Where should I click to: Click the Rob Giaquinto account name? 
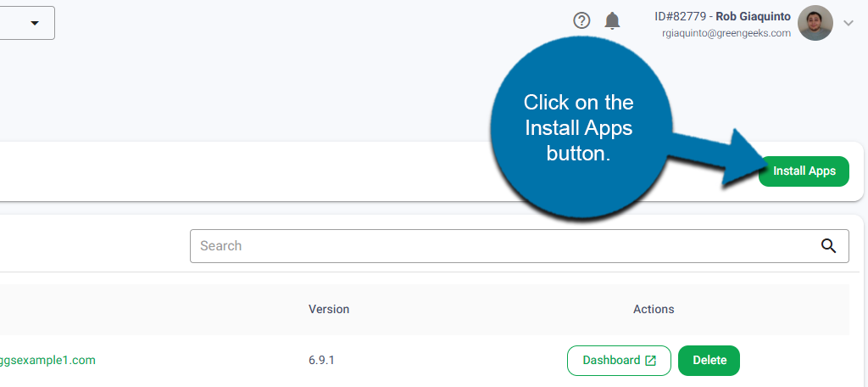(x=753, y=16)
